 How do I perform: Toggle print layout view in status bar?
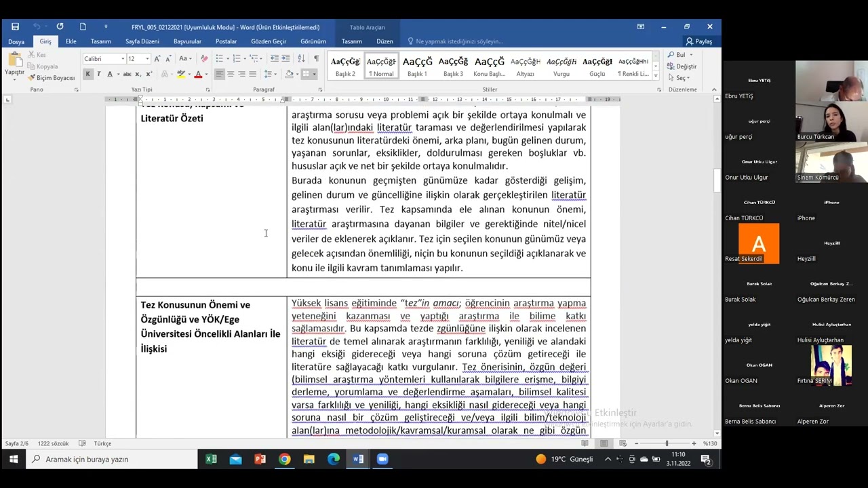point(604,443)
